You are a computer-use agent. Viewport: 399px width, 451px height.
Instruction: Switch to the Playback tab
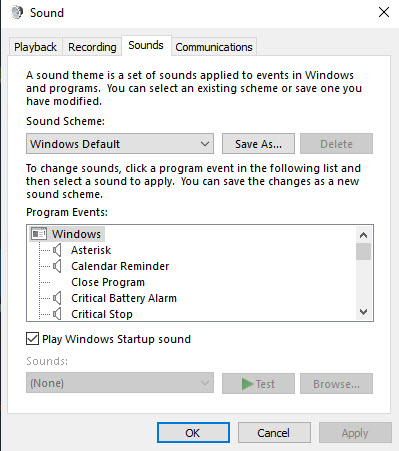tap(35, 47)
